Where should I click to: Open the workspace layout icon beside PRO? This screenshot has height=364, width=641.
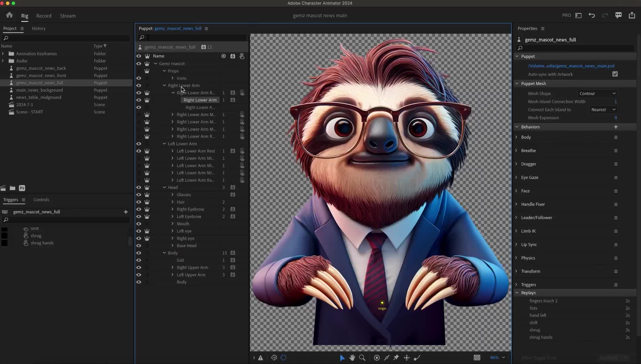(x=578, y=16)
